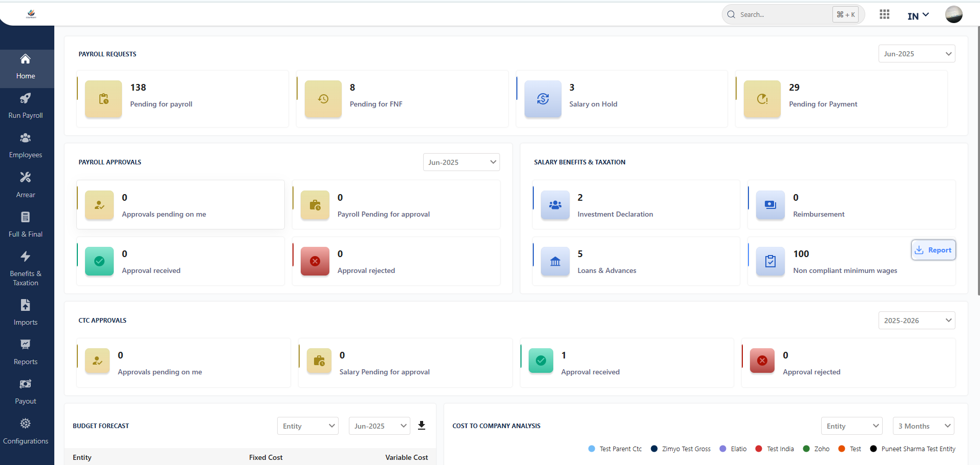
Task: Open the 29 Pending for Payment card
Action: click(841, 99)
